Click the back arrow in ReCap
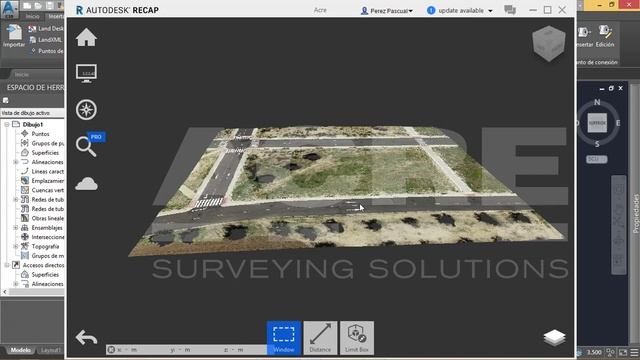 (86, 338)
